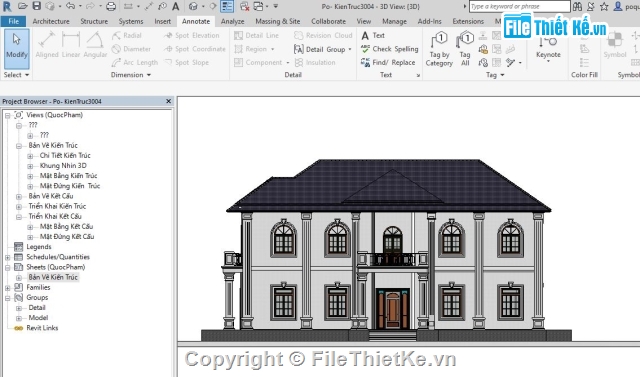This screenshot has width=640, height=377.
Task: Click the Text tool in ribbon
Action: 373,35
